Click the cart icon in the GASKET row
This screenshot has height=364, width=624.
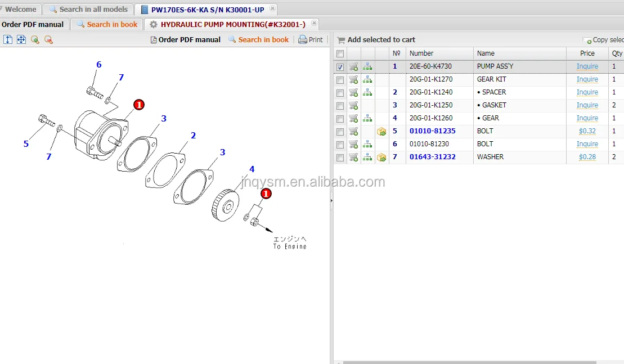353,106
